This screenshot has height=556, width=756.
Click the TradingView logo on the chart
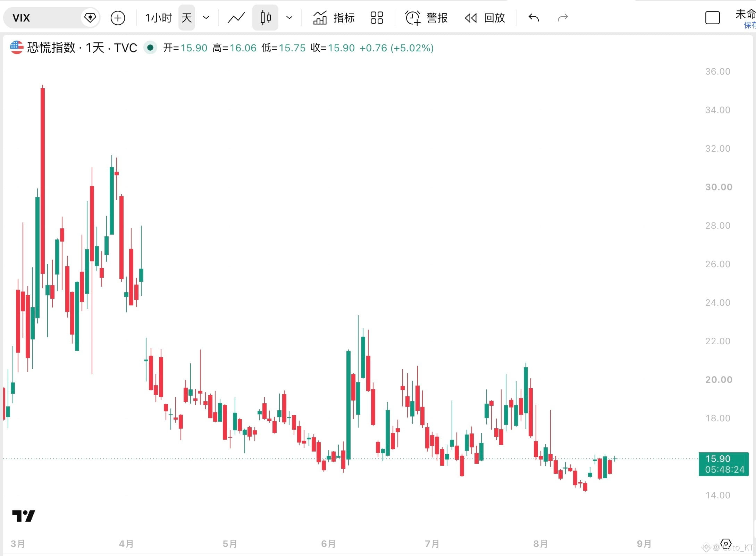24,516
